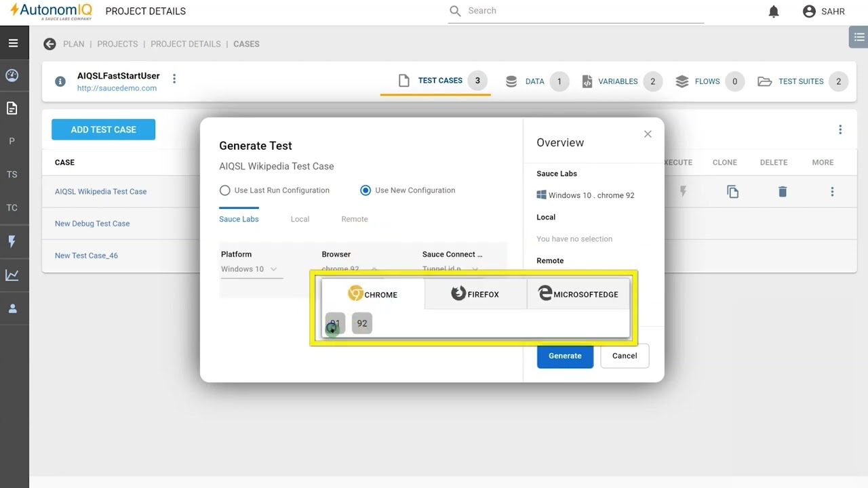Switch to the Firefox browser tab
Screen dimensions: 868x488
475,294
